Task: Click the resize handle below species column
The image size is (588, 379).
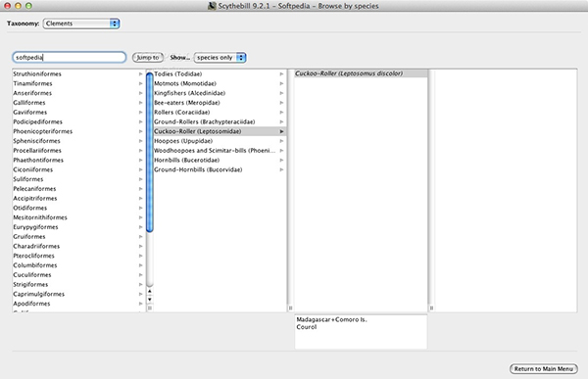Action: tap(431, 308)
